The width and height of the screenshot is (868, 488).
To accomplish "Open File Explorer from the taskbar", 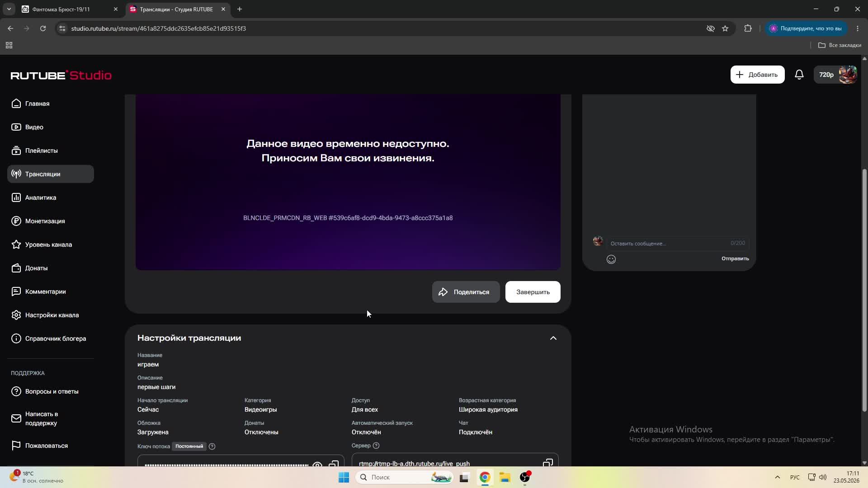I will tap(505, 477).
